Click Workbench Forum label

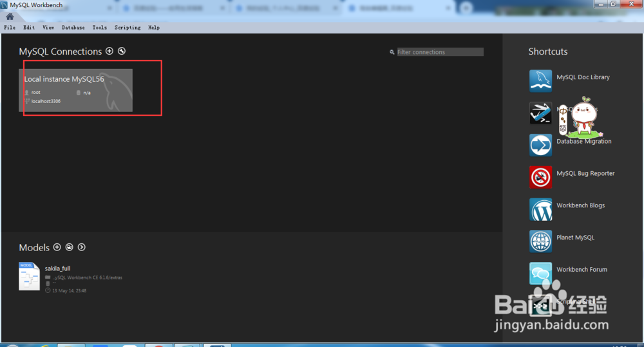[x=582, y=269]
